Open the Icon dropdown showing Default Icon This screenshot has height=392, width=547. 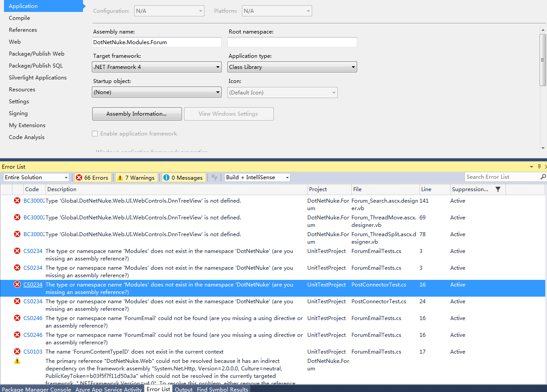click(x=283, y=93)
